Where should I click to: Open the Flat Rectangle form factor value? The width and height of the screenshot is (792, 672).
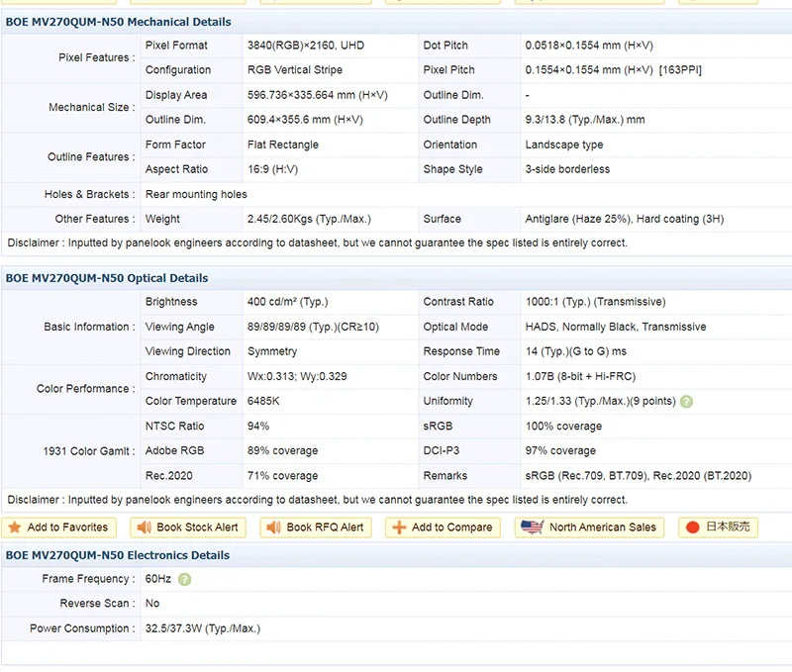coord(285,144)
